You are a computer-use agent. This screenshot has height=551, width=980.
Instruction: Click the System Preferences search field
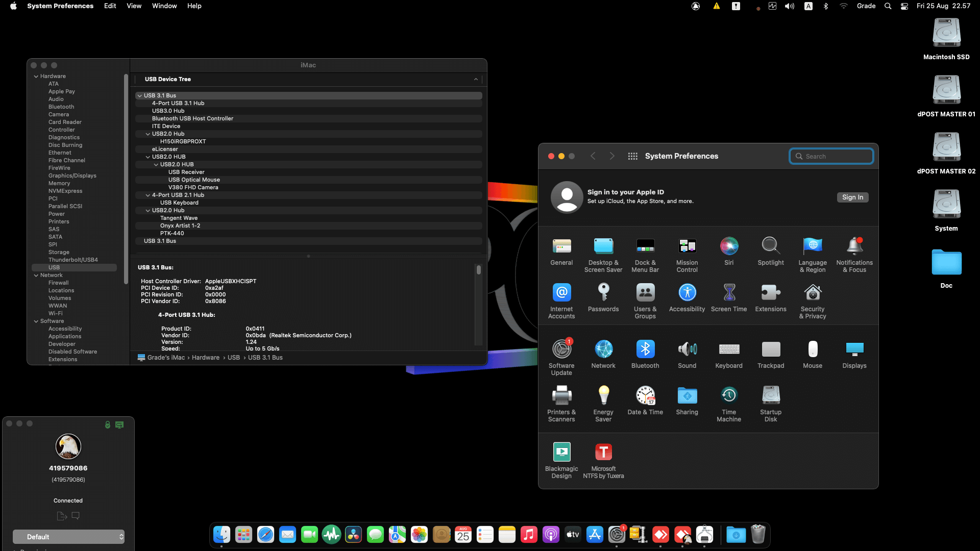(831, 157)
